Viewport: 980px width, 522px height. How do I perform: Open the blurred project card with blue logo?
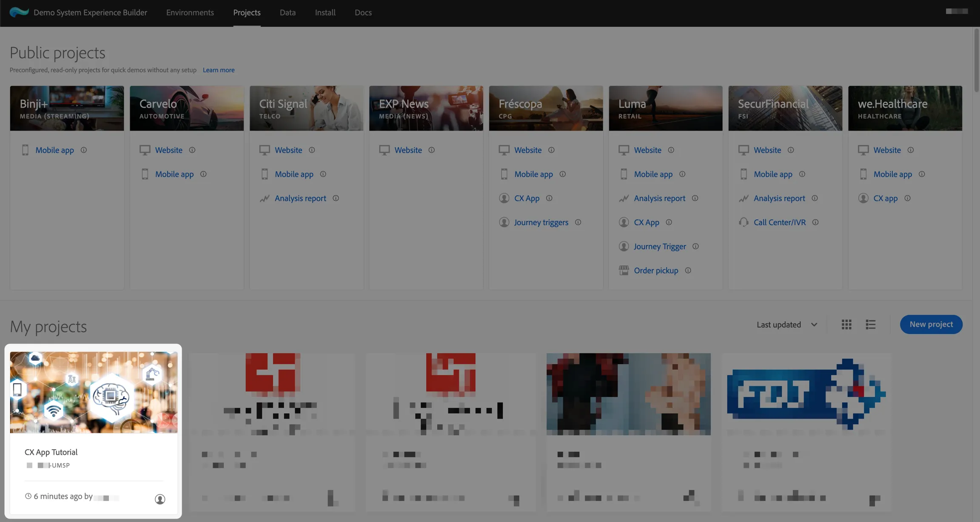[806, 432]
